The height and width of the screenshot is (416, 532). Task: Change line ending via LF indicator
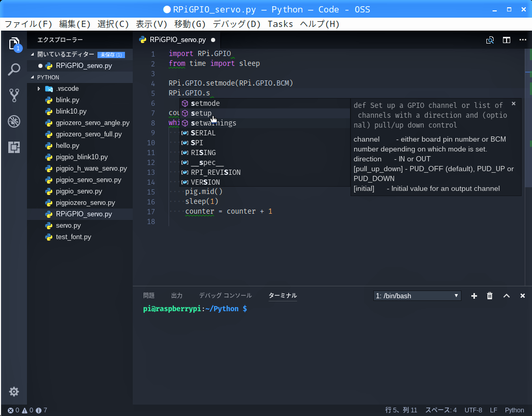493,410
